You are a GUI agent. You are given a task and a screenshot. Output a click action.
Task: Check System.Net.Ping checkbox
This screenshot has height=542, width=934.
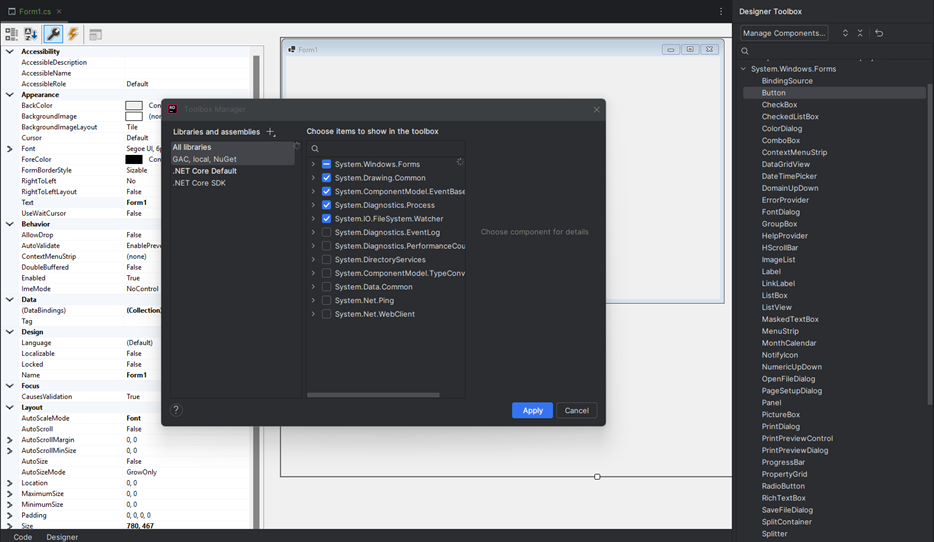(x=326, y=300)
